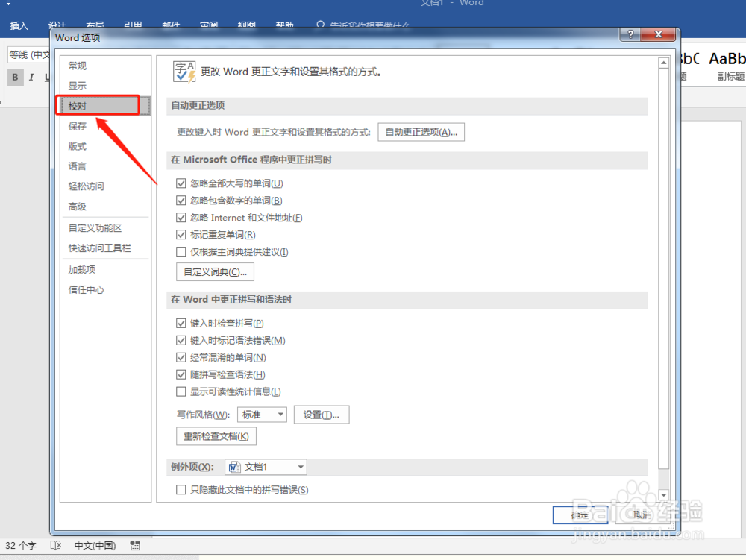Toggle 忽略全部大写的单词 checkbox
The width and height of the screenshot is (746, 560).
181,183
